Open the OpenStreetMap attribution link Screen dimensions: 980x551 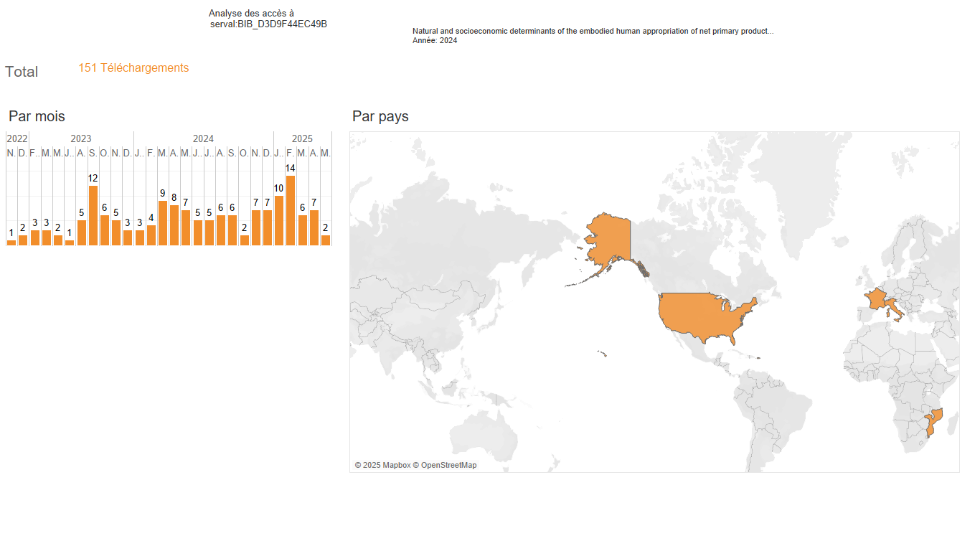445,465
